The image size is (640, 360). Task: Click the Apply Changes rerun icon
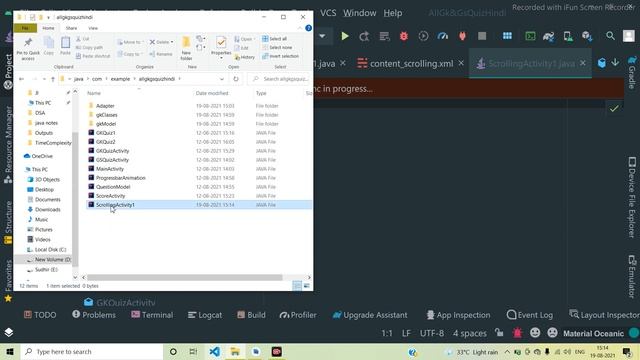coord(364,36)
